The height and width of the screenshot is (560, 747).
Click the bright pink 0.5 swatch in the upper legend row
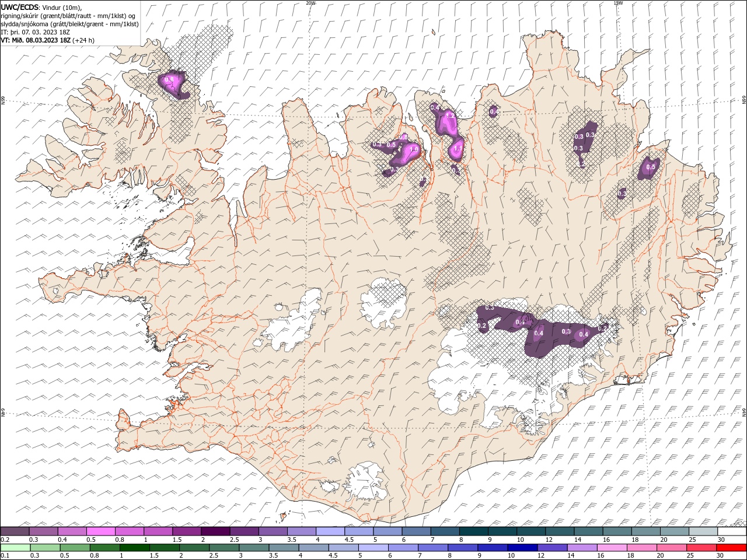pos(101,531)
